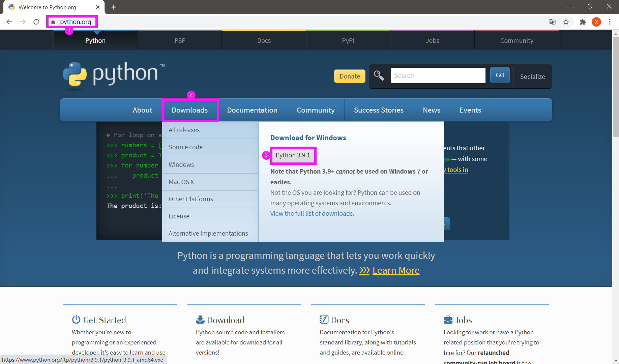Click the 'tools in' link text
Viewport: 619px width, 364px height.
(x=458, y=170)
